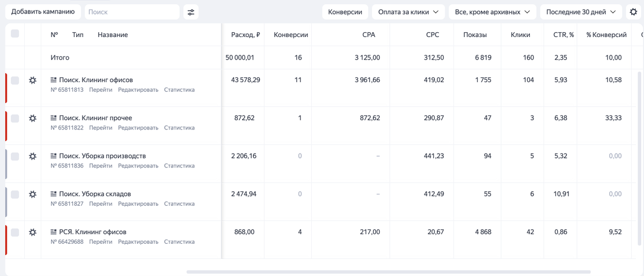Click the Добавить кампанию button

[43, 12]
